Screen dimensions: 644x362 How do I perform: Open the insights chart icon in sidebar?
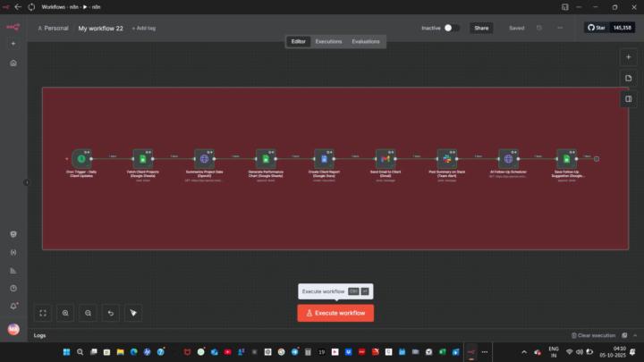(13, 271)
